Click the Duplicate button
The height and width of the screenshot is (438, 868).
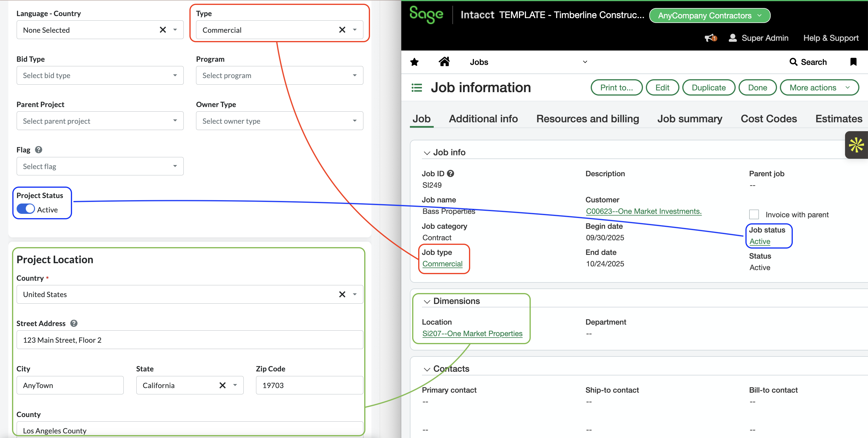[x=709, y=87]
